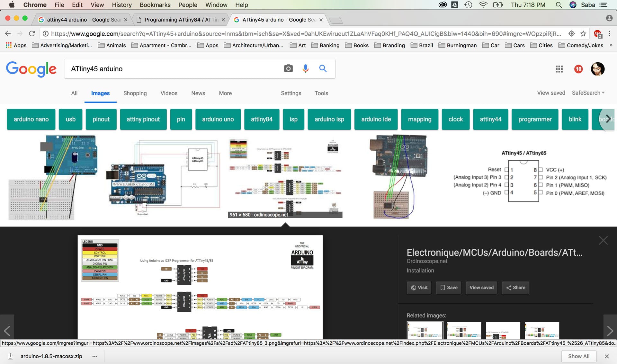Screen dimensions: 617x364
Task: Click the blue search magnifier icon
Action: (x=323, y=68)
